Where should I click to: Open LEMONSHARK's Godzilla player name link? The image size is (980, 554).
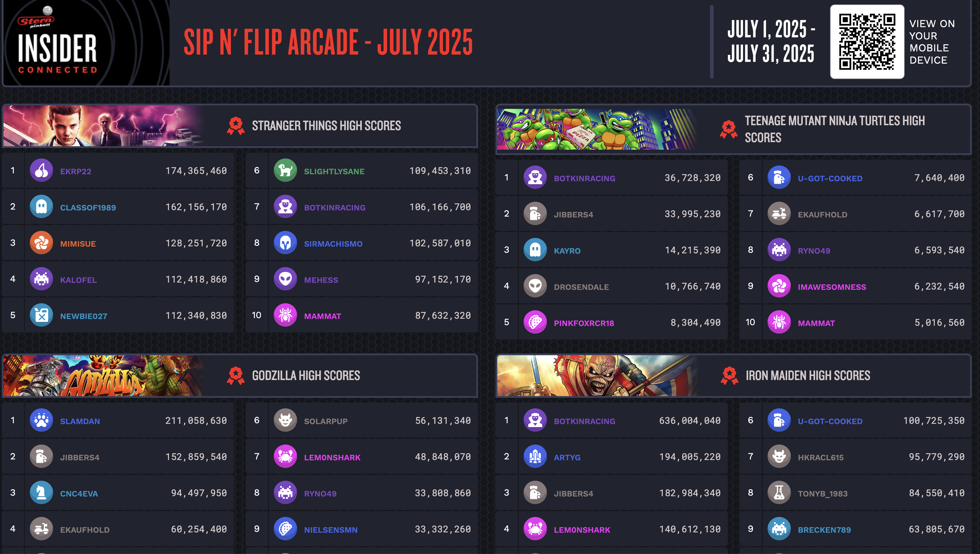[332, 457]
